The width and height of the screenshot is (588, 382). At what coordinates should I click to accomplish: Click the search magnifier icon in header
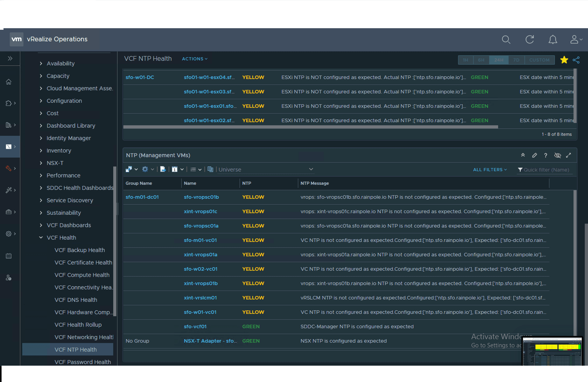[506, 39]
